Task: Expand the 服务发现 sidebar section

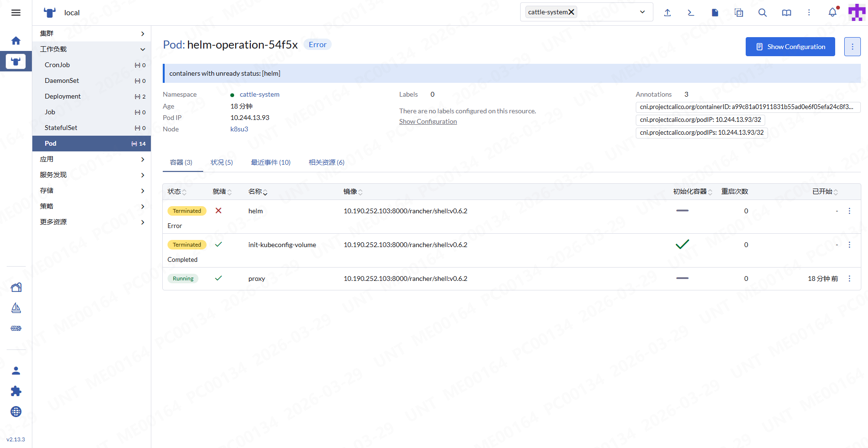Action: (142, 175)
